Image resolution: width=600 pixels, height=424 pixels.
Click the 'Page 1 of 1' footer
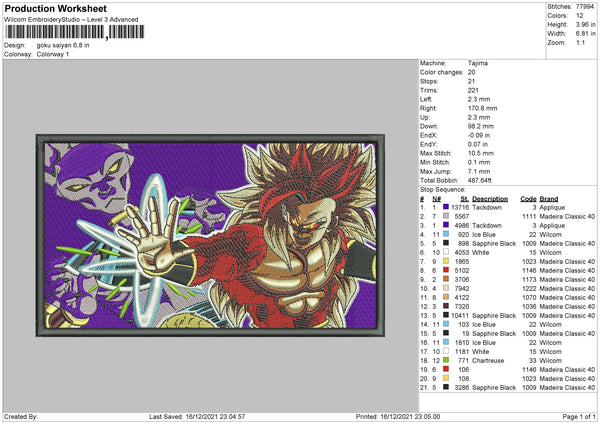pyautogui.click(x=579, y=416)
